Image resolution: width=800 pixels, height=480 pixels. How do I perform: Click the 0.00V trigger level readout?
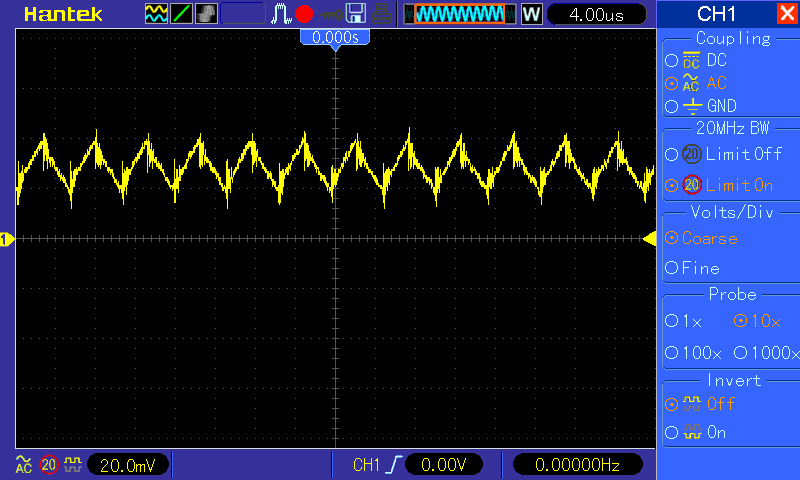click(443, 465)
